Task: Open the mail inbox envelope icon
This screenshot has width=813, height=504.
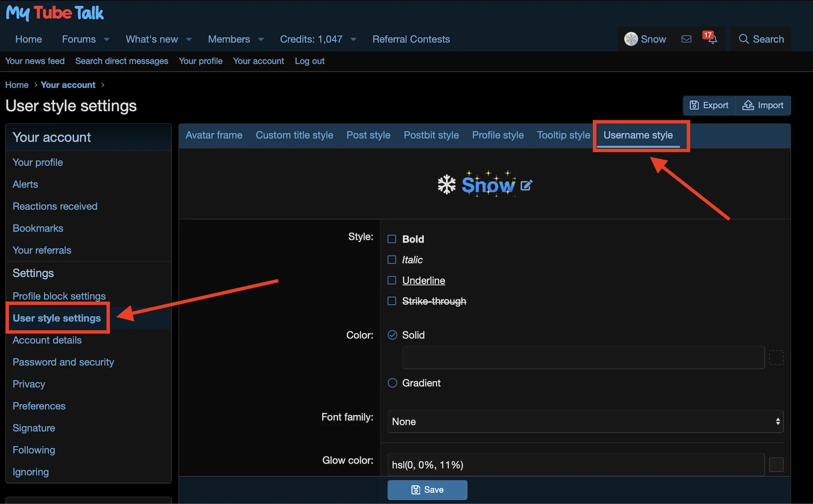Action: click(x=686, y=39)
